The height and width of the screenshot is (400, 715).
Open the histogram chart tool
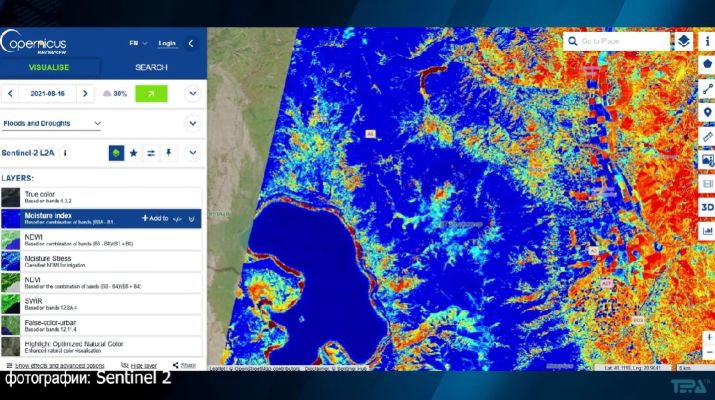point(706,231)
